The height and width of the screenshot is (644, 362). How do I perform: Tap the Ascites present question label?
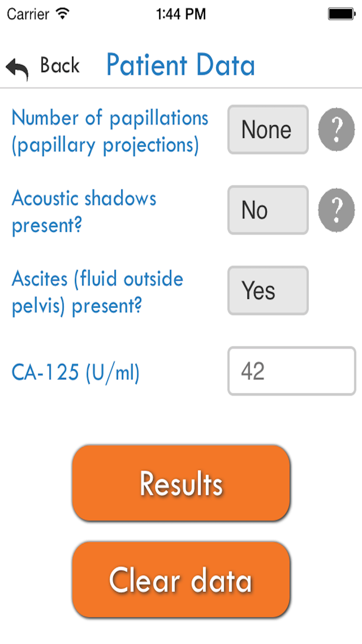click(97, 293)
